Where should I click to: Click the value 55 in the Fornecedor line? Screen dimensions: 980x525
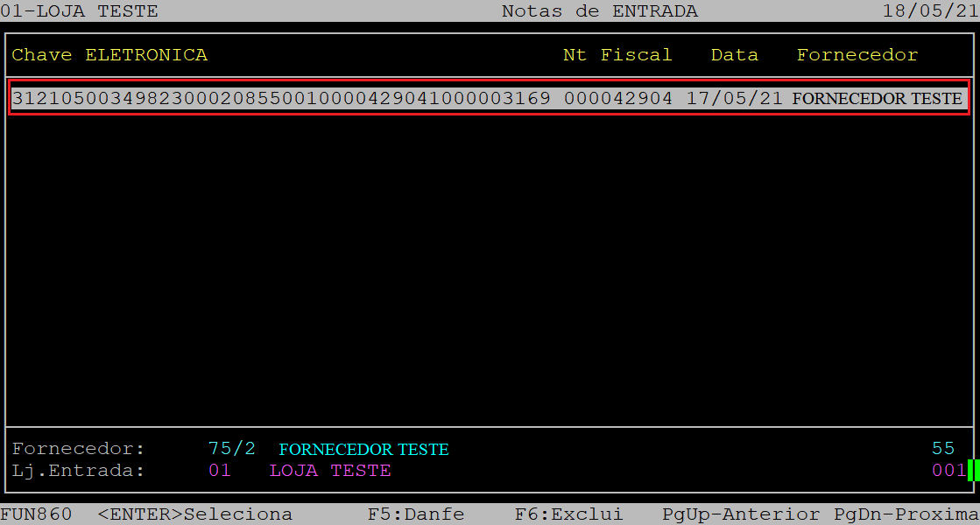point(942,449)
